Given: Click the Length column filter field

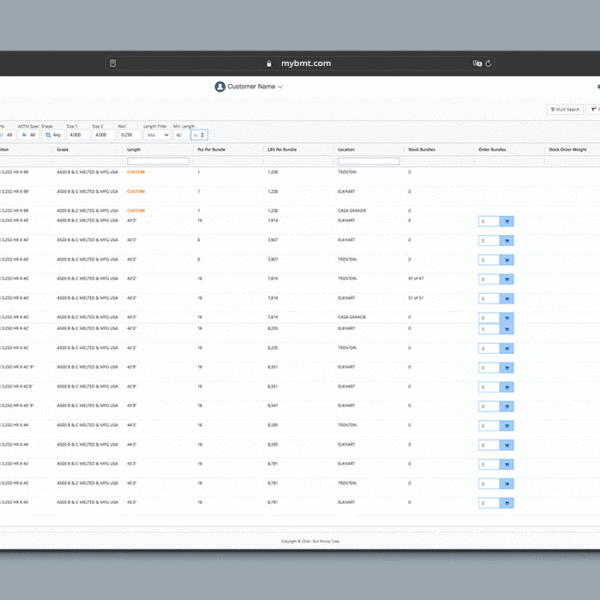Looking at the screenshot, I should [x=158, y=161].
